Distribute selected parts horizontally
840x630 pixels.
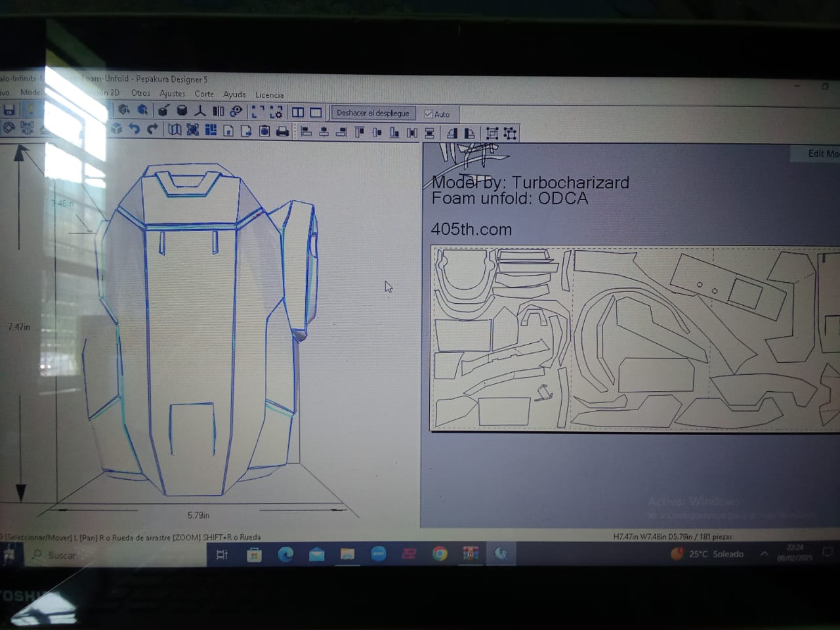tap(412, 133)
